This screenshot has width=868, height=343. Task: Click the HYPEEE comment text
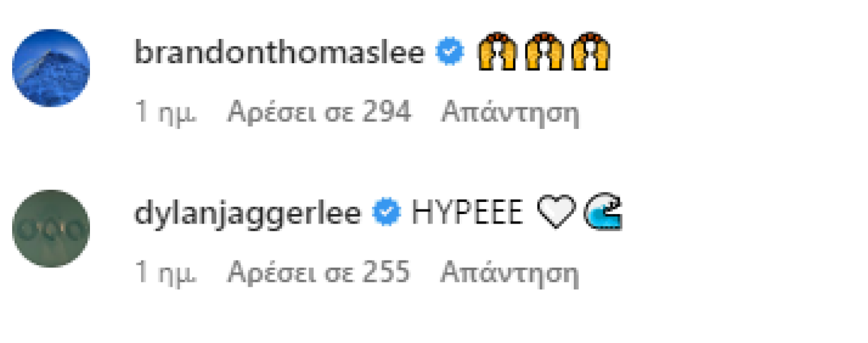pos(467,213)
